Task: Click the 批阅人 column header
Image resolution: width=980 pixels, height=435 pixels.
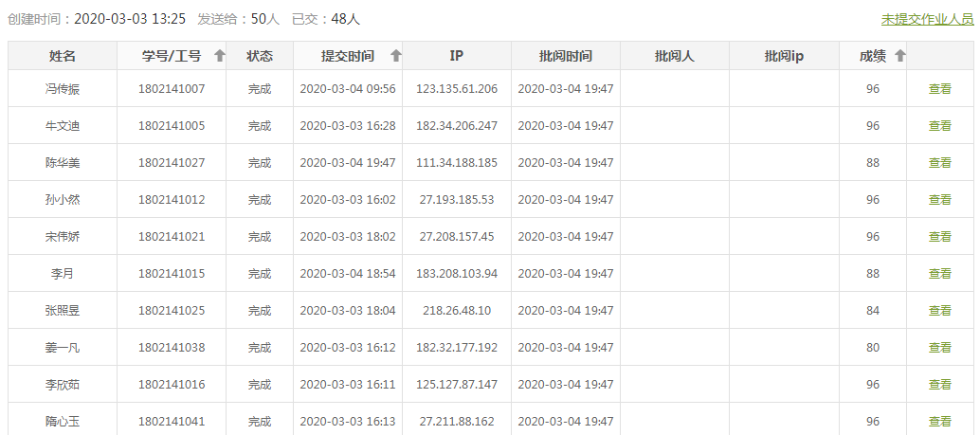Action: 675,56
